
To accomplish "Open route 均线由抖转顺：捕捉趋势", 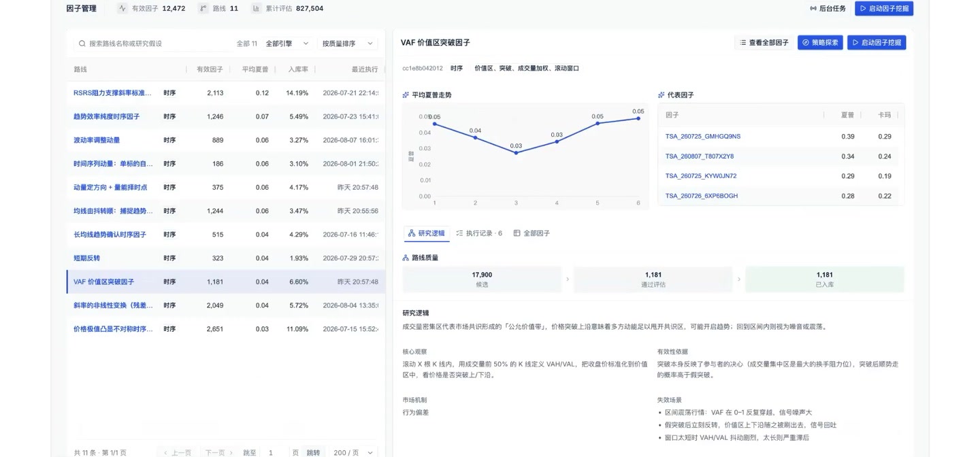I will click(113, 211).
